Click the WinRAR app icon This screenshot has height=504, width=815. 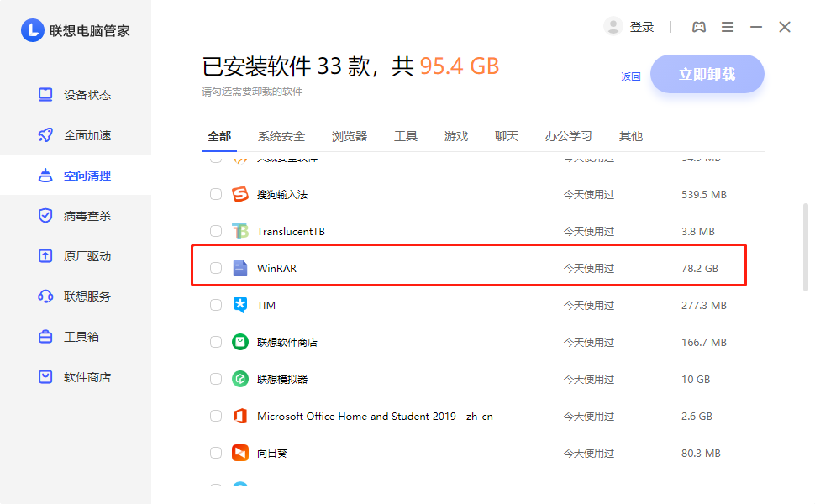click(240, 268)
